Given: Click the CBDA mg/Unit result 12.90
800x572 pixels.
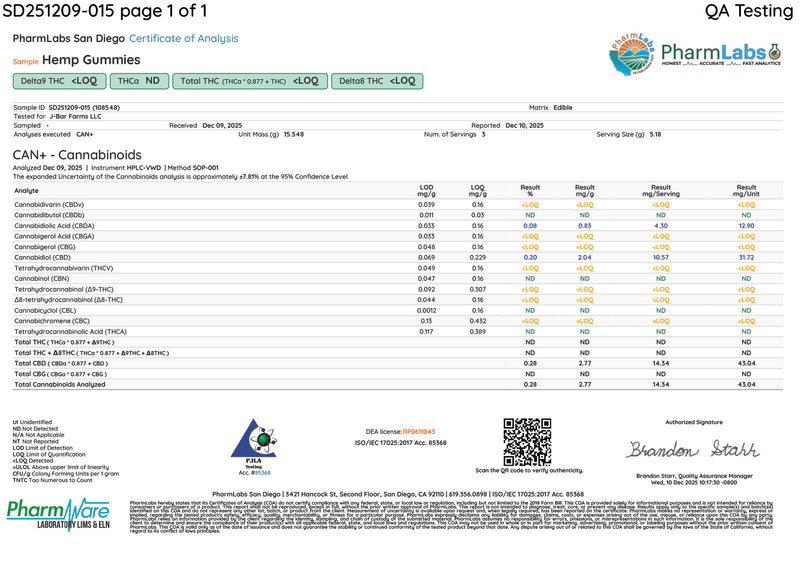Looking at the screenshot, I should click(746, 226).
